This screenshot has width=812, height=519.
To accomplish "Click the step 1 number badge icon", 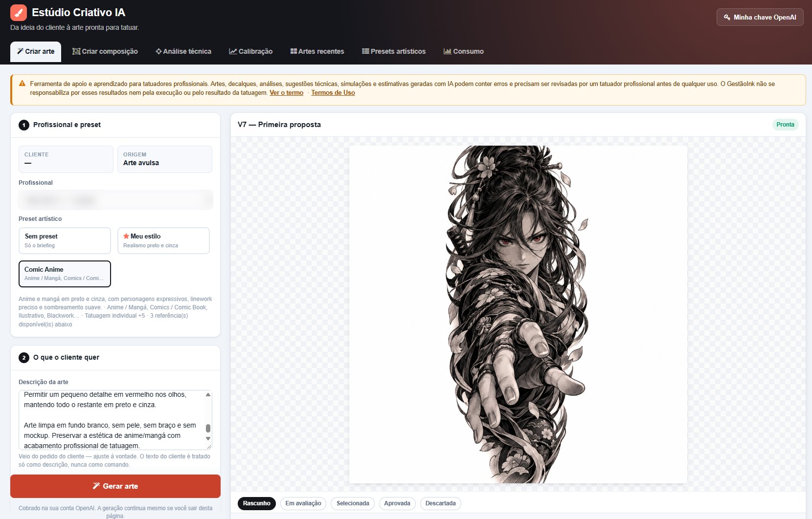I will [x=24, y=125].
